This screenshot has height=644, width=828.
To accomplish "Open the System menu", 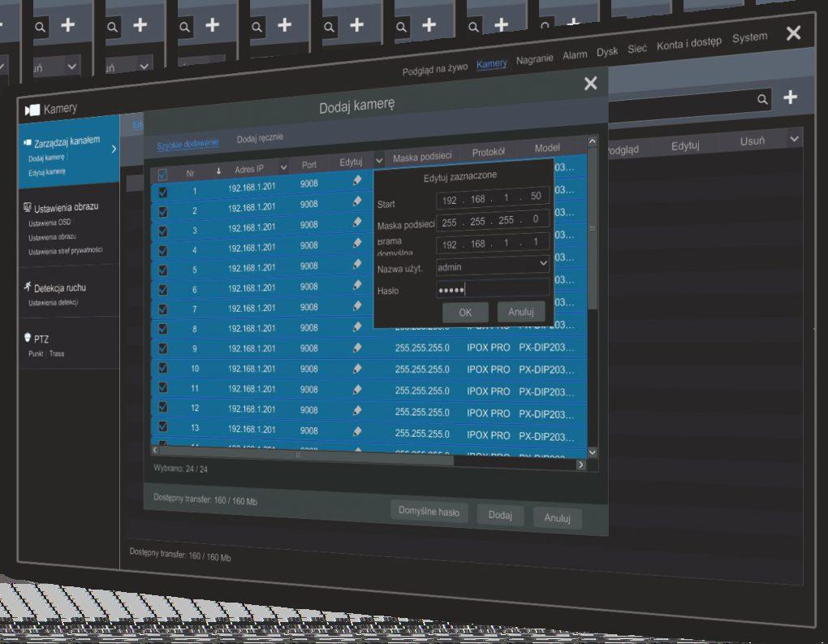I will (x=749, y=37).
